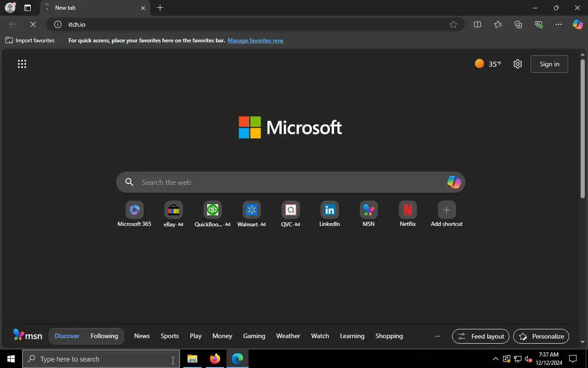Open page settings gear icon
The width and height of the screenshot is (588, 368).
[x=518, y=64]
